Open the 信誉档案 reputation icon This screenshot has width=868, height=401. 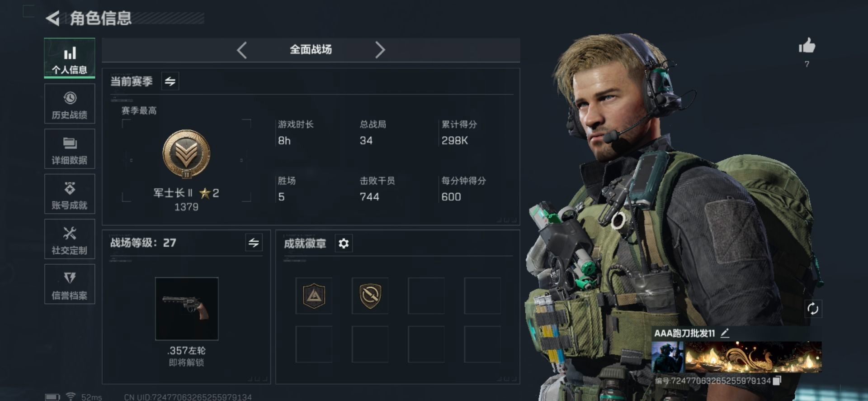(x=70, y=277)
